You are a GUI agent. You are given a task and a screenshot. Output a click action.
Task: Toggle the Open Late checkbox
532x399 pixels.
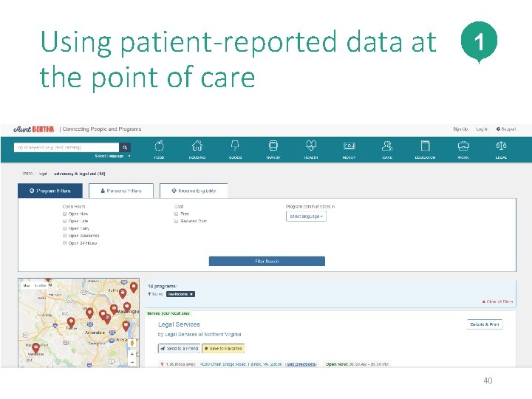click(x=64, y=221)
